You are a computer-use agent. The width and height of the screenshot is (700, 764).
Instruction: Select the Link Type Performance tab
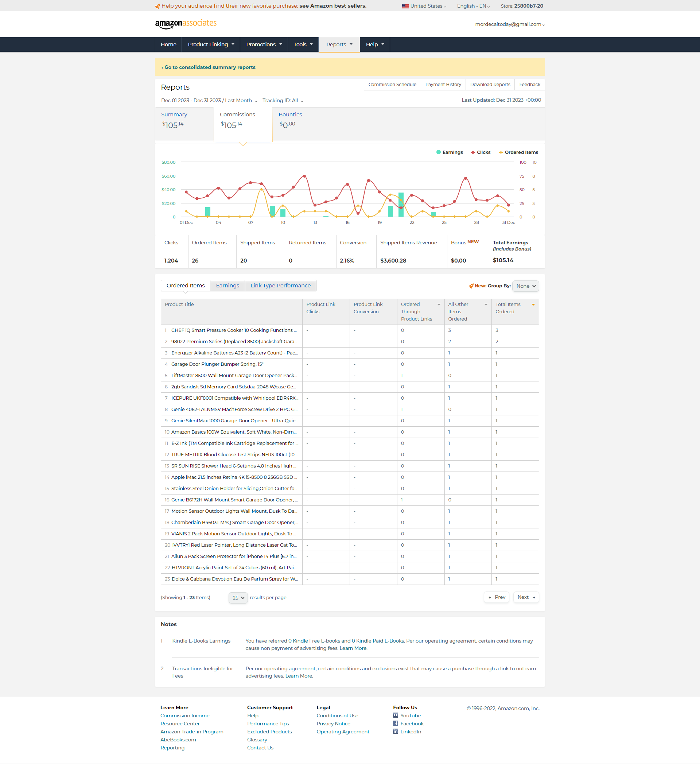coord(280,286)
